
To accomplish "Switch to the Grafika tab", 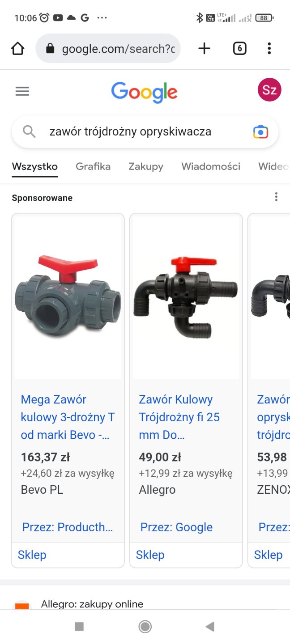I will [x=93, y=166].
